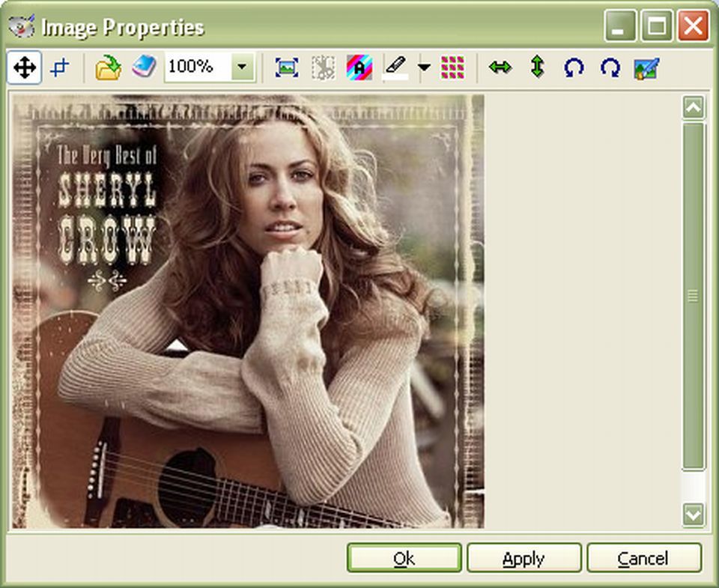
Task: Activate the crop tool
Action: coord(60,67)
